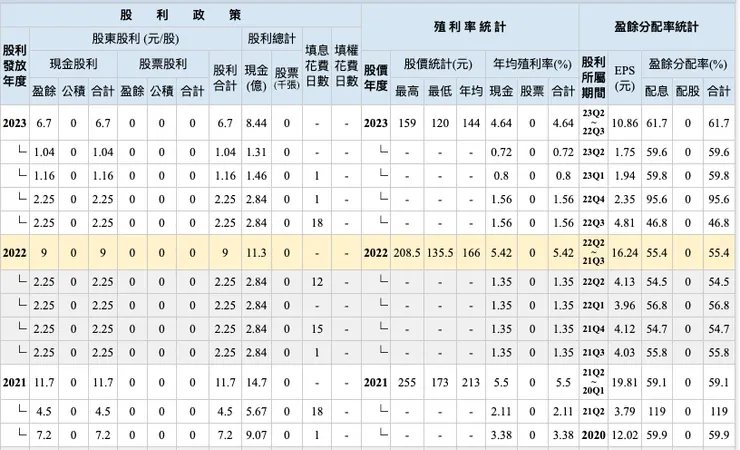The height and width of the screenshot is (450, 740).
Task: Click the 配股 payout ratio header
Action: point(688,92)
